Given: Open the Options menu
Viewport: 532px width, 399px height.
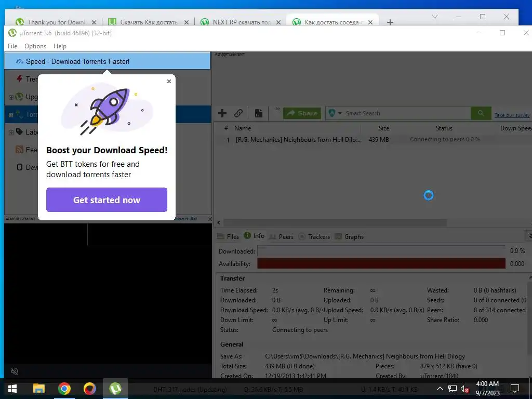Looking at the screenshot, I should click(x=35, y=46).
